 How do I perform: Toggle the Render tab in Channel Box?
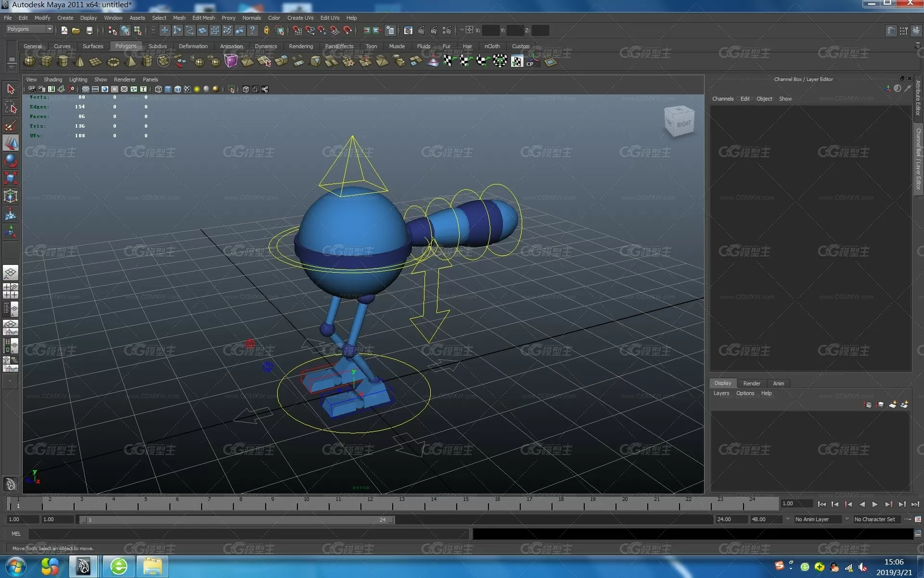coord(751,382)
